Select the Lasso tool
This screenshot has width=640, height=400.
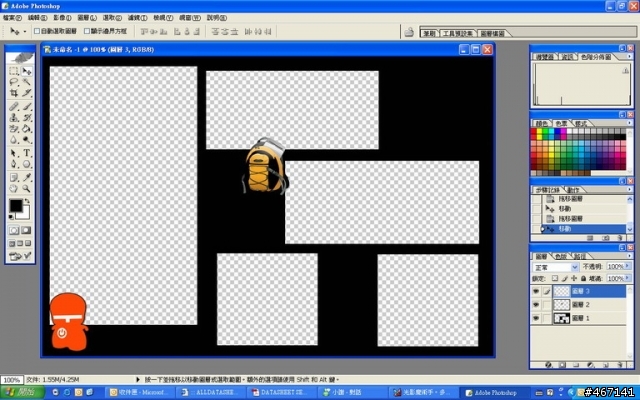click(x=14, y=82)
